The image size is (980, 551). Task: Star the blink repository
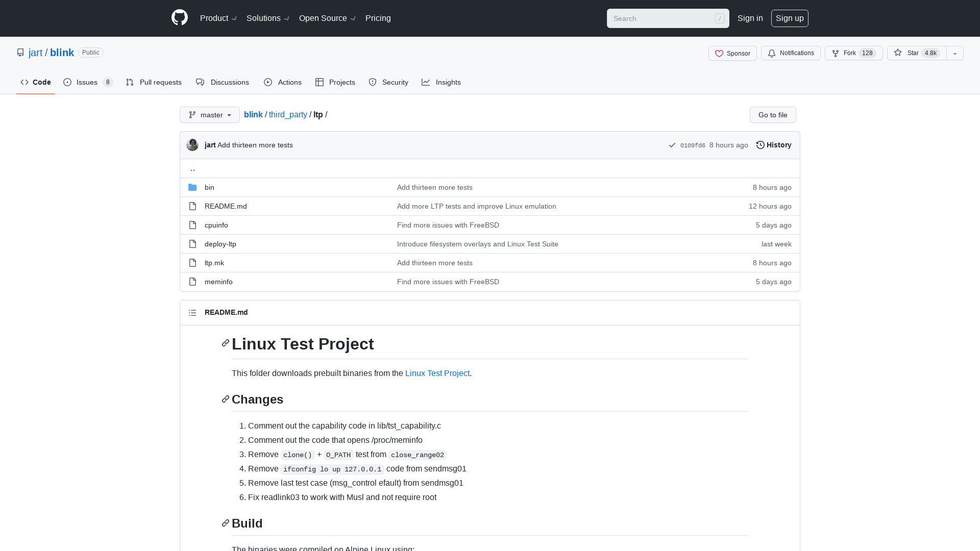tap(917, 53)
